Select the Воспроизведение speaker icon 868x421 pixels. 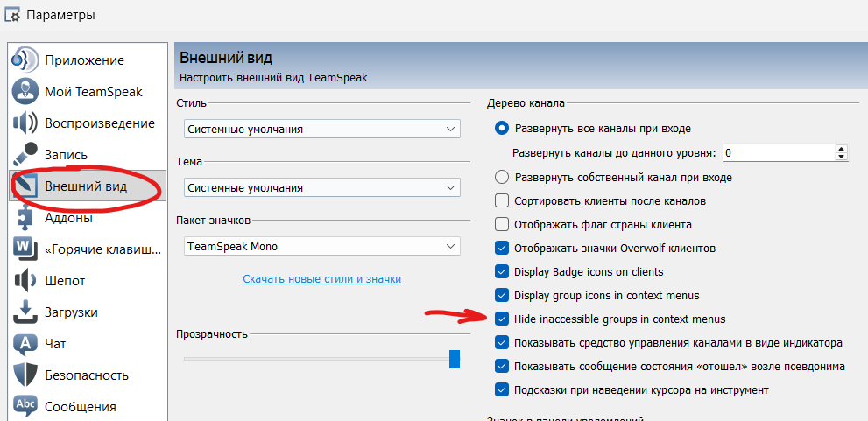(x=25, y=123)
